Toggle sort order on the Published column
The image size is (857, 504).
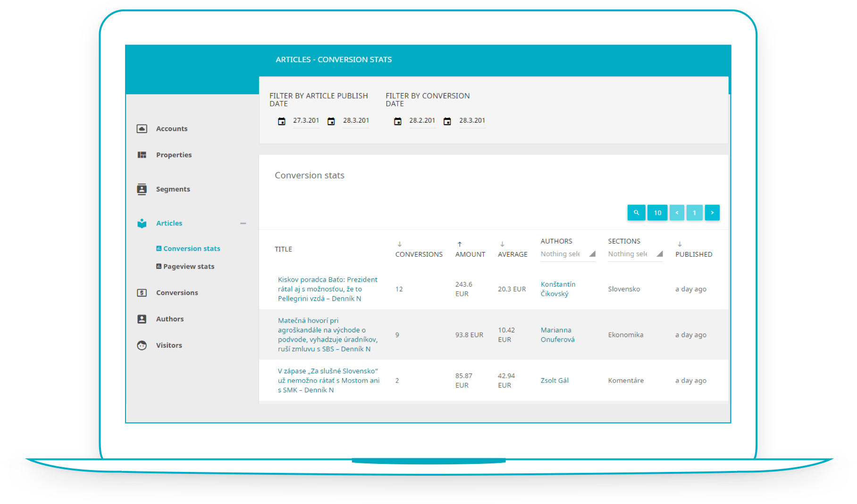(680, 244)
